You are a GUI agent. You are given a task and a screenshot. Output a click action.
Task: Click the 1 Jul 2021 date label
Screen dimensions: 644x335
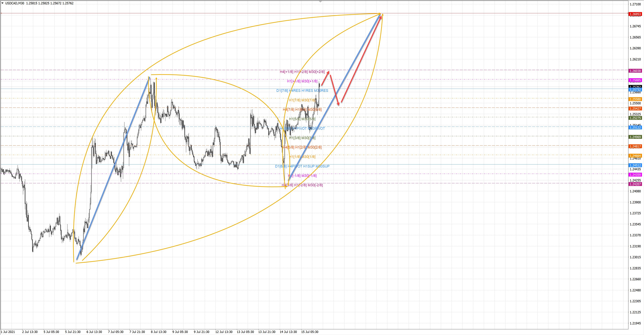[x=8, y=332]
